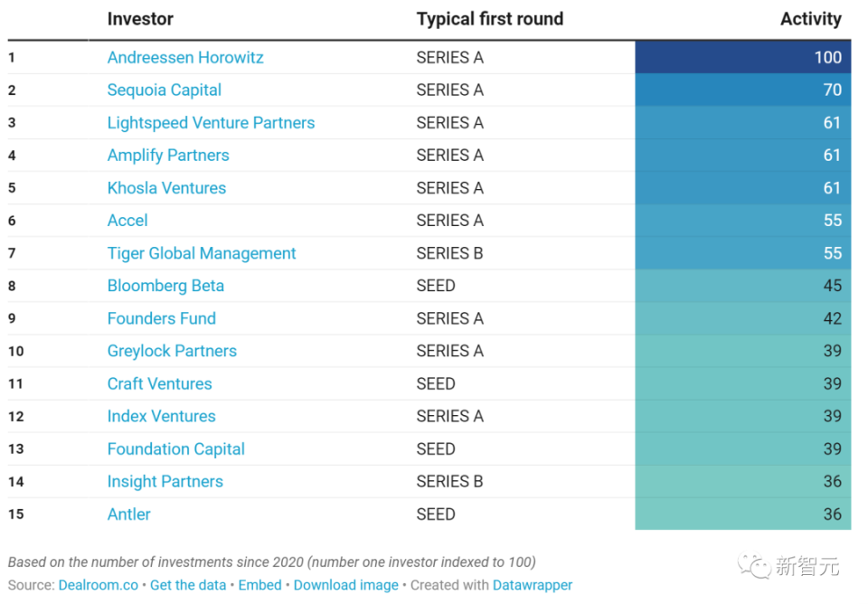Click the WeChat logo watermark icon

[753, 566]
